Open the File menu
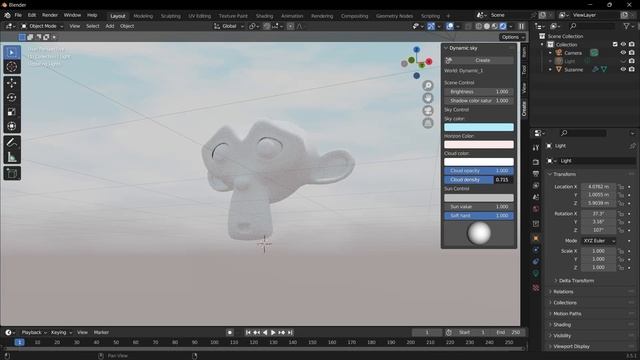This screenshot has height=360, width=640. [x=18, y=15]
